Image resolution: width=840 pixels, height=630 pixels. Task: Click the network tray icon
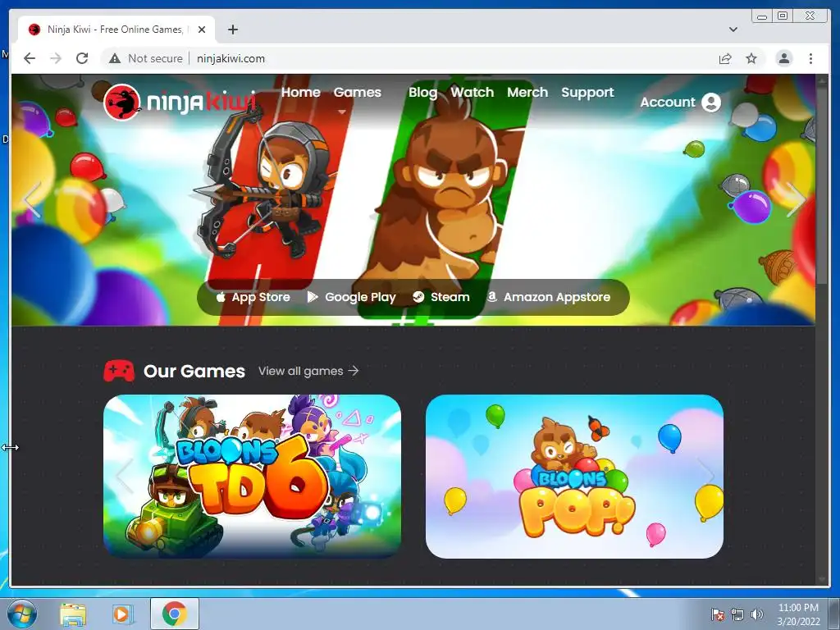pos(737,614)
